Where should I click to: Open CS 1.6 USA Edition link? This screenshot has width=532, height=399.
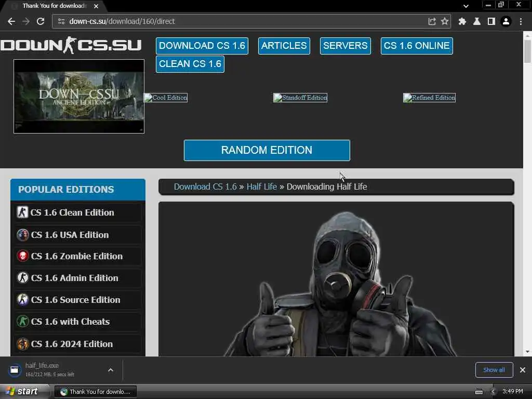70,235
